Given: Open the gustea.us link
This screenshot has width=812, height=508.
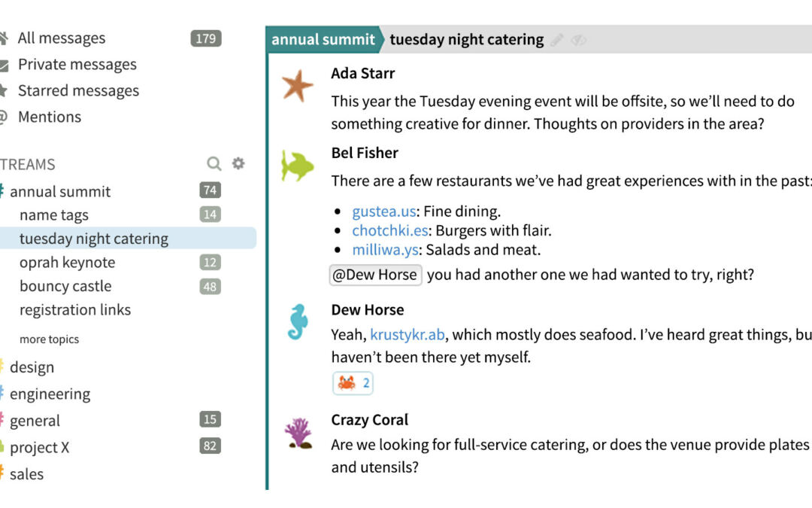Looking at the screenshot, I should (x=384, y=211).
